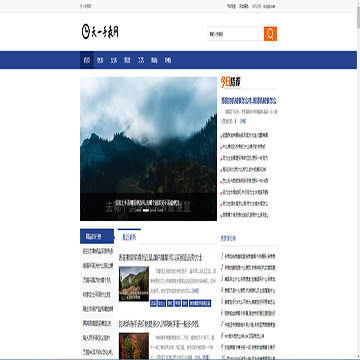Open first entry in left sidebar featured list
The height and width of the screenshot is (360, 360).
[98, 251]
